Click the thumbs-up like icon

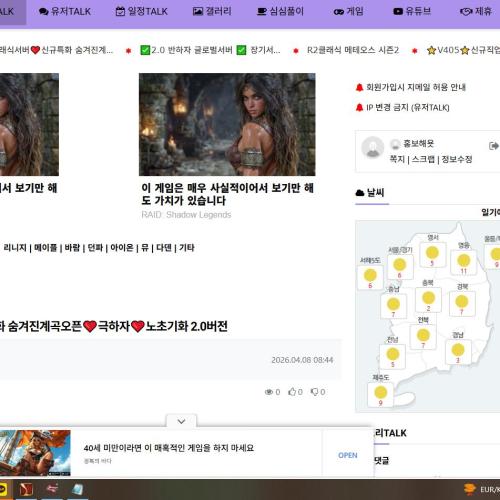coord(292,392)
